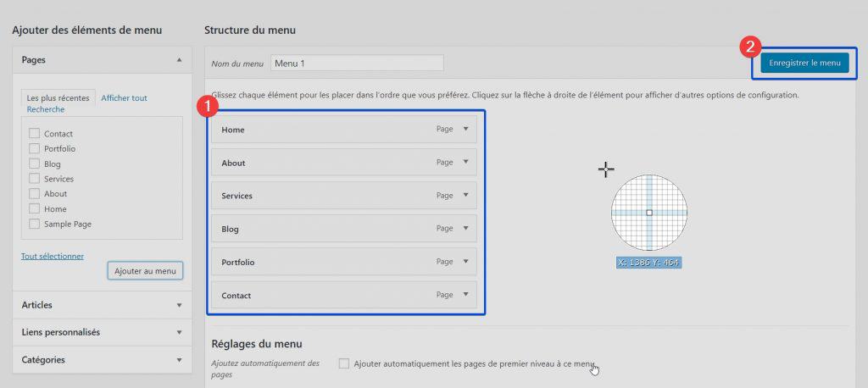Image resolution: width=868 pixels, height=388 pixels.
Task: Expand the Home menu item arrow
Action: click(x=465, y=129)
